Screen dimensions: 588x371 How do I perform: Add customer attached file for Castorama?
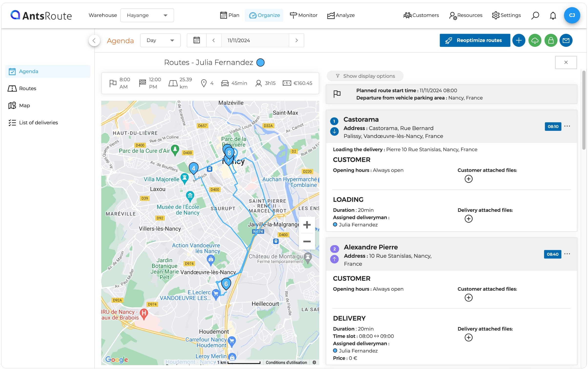coord(468,179)
